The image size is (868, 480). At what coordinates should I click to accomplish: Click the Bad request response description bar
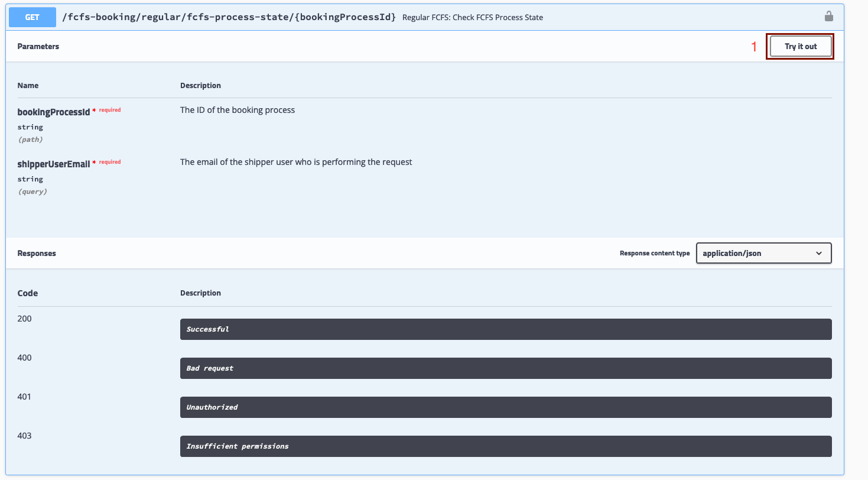[505, 368]
